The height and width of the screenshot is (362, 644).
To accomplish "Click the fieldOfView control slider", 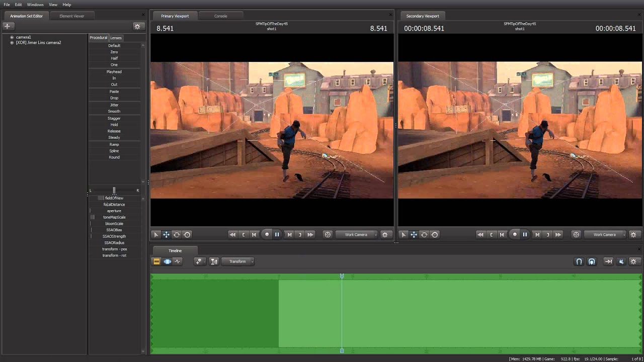I will coord(114,198).
